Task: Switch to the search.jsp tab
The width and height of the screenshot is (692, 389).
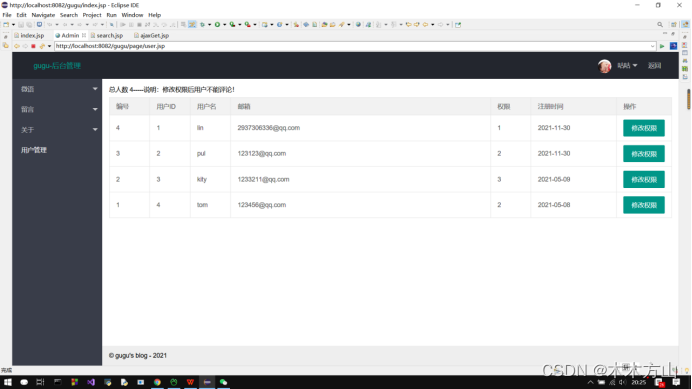Action: click(107, 35)
